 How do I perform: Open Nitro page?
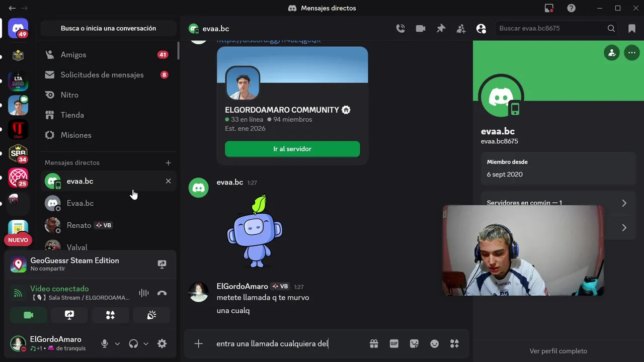point(108,95)
